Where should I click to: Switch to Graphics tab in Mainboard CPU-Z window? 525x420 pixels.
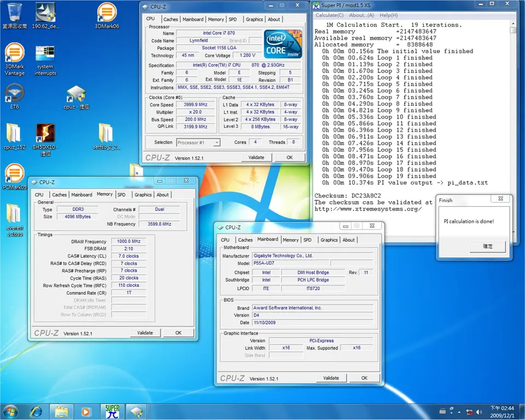click(x=329, y=240)
